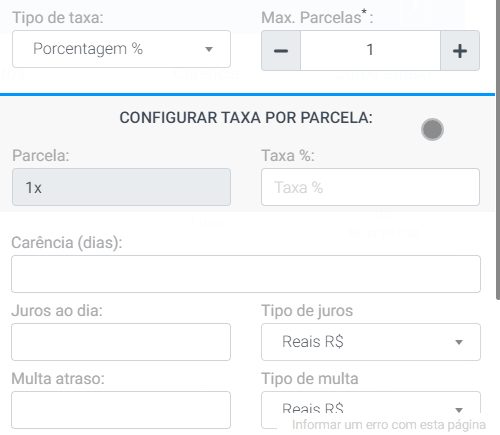Screen dimensions: 500x435
Task: Click the Multa atraso input field
Action: pyautogui.click(x=121, y=410)
